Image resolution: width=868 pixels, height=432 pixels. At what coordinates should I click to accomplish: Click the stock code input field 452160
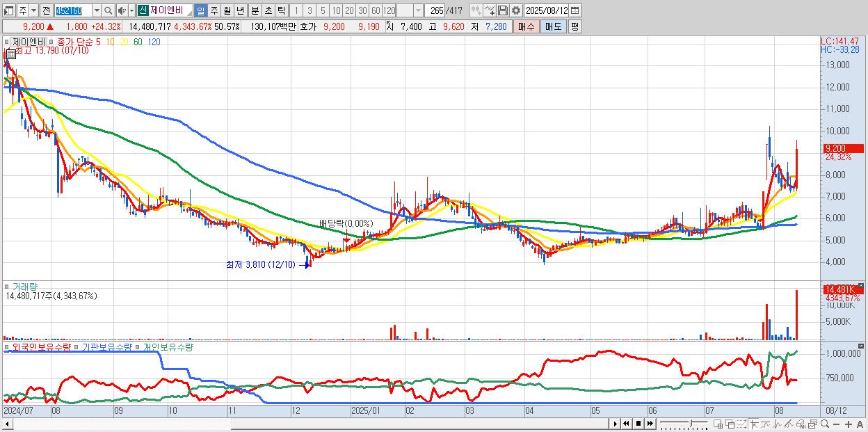(72, 10)
